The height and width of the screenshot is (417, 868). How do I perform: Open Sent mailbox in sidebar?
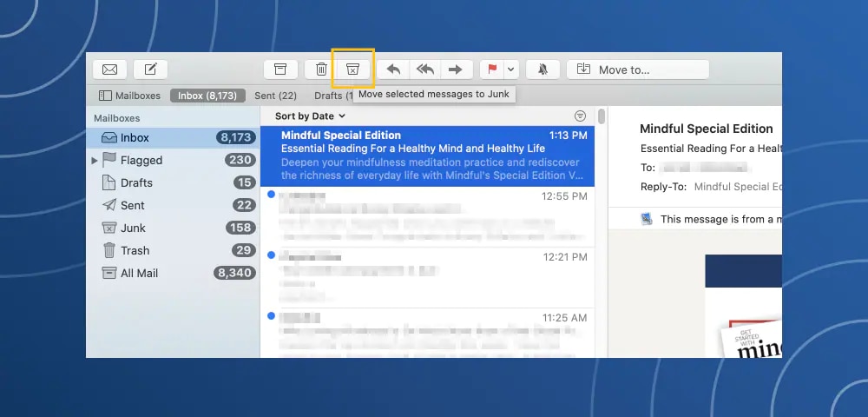click(173, 205)
